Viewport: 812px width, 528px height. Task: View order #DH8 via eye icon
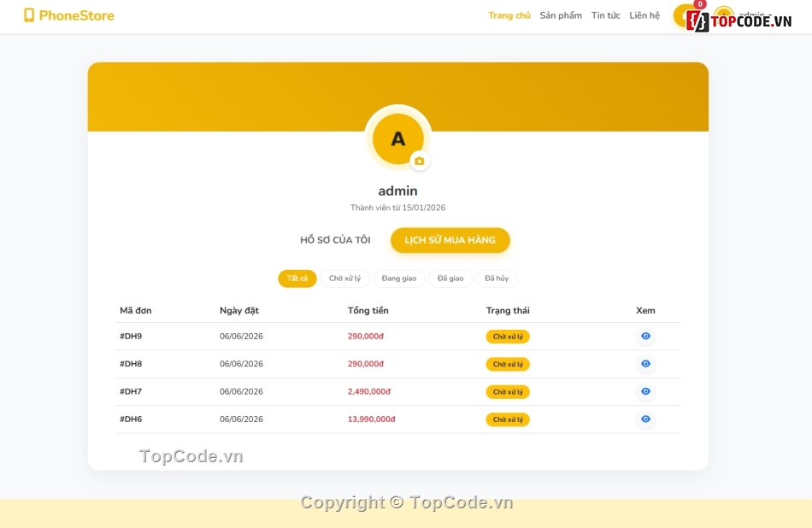(x=645, y=364)
